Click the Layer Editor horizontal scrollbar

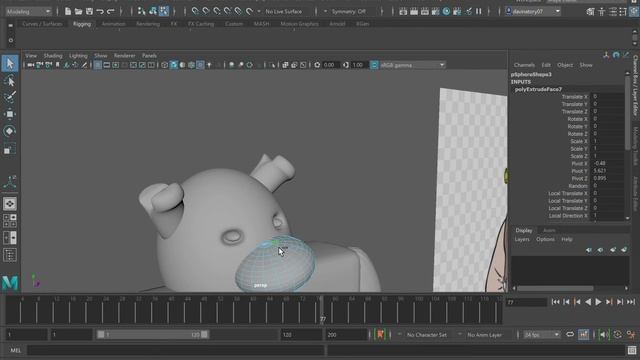(555, 288)
